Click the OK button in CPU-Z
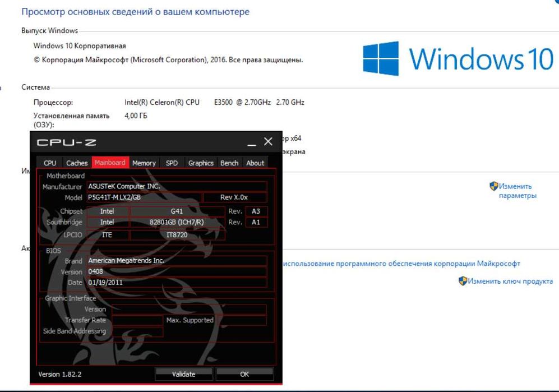559x392 pixels. 244,374
